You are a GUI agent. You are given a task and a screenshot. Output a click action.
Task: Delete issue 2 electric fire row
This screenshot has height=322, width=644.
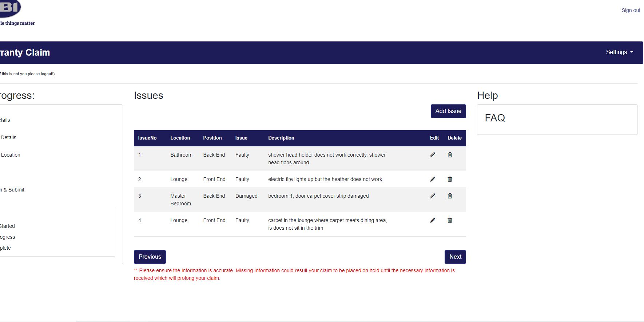450,179
